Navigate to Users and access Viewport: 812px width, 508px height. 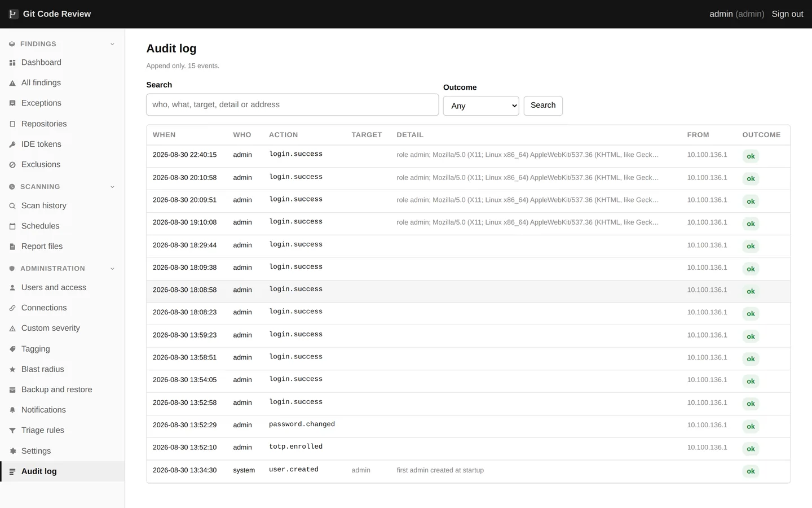click(x=62, y=288)
